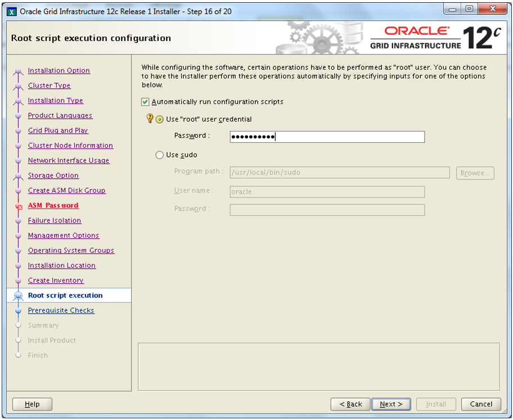The width and height of the screenshot is (513, 420).
Task: Open Operating System Groups step
Action: (71, 251)
